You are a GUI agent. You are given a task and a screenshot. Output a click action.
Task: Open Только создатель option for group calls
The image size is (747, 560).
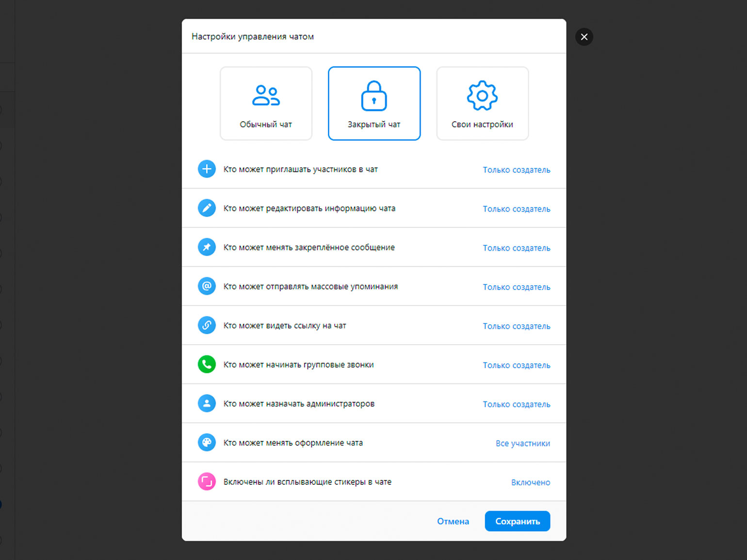pos(516,365)
